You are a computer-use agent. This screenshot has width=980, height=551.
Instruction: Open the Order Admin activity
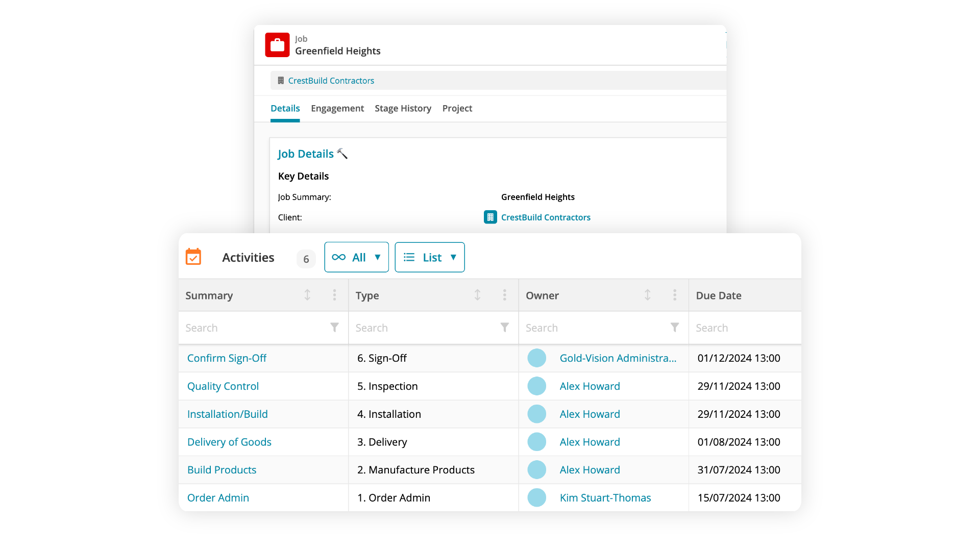pyautogui.click(x=218, y=497)
